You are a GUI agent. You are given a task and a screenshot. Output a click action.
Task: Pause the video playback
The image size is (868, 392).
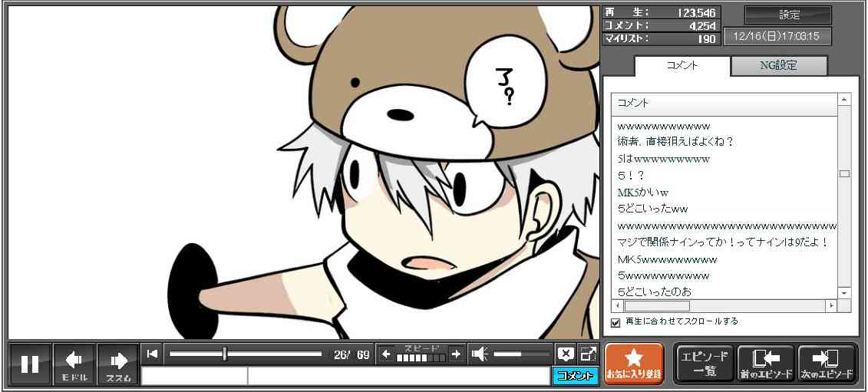pos(30,364)
